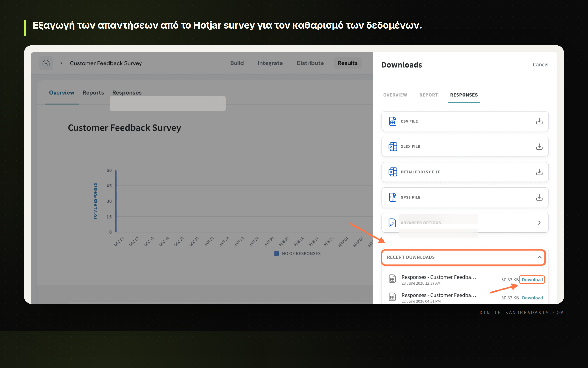The height and width of the screenshot is (368, 588).
Task: Open the Distribute tab
Action: [310, 63]
